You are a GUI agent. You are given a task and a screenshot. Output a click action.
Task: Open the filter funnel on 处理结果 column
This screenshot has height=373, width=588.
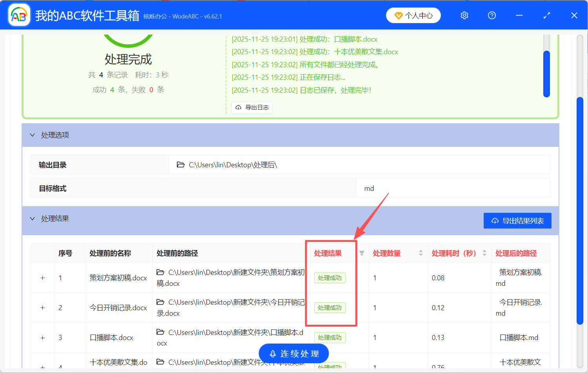[361, 253]
